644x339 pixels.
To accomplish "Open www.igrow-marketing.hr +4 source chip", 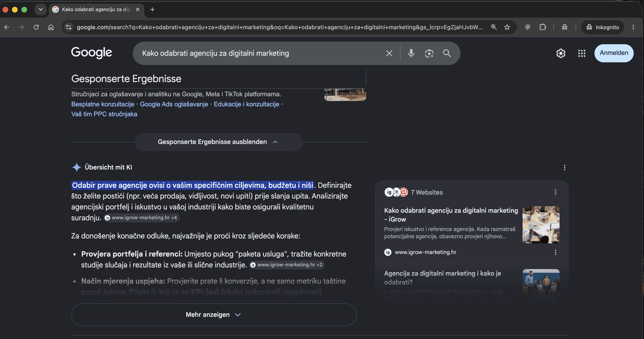I will click(x=142, y=218).
